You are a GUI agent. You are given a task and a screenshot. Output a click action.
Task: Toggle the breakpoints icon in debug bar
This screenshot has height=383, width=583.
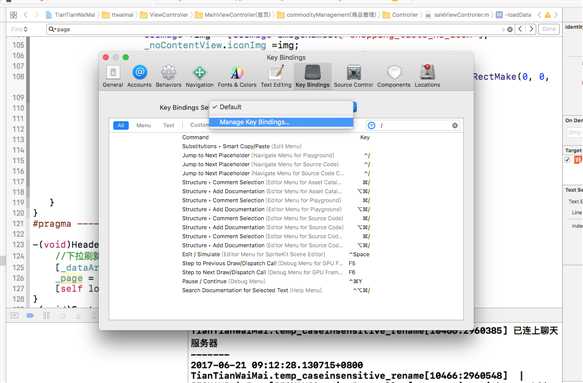(x=30, y=316)
